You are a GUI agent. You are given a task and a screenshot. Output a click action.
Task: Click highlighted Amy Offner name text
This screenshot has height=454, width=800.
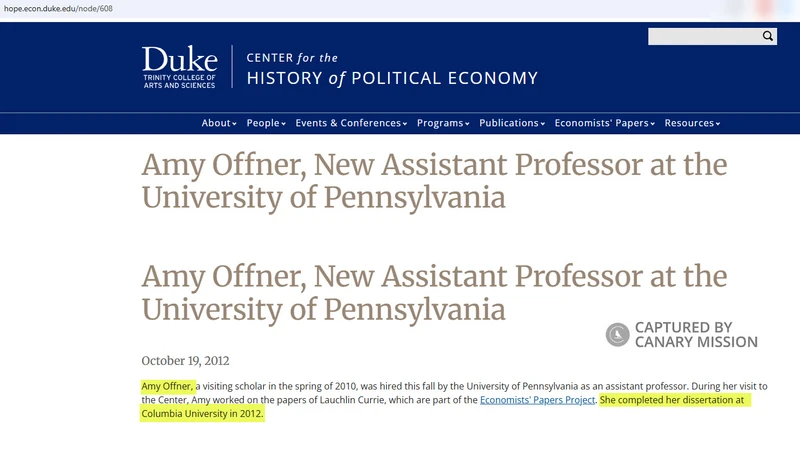[x=168, y=386]
